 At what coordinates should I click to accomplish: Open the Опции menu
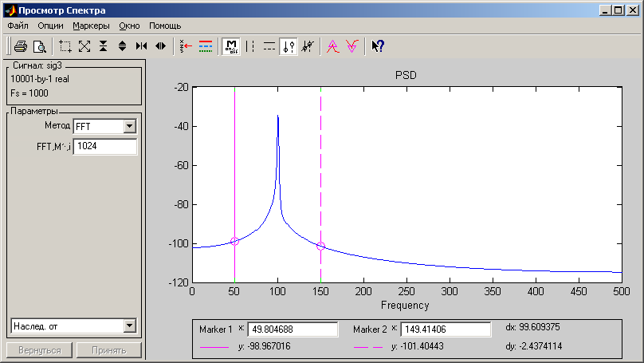click(50, 26)
